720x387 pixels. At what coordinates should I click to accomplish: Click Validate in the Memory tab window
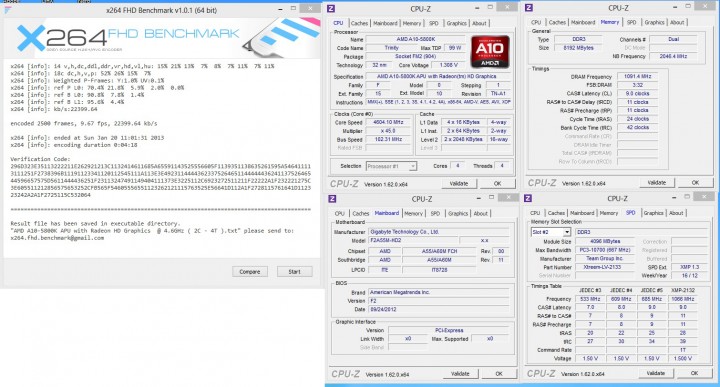(x=657, y=183)
